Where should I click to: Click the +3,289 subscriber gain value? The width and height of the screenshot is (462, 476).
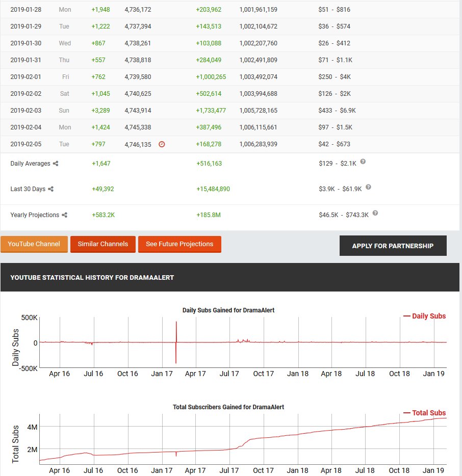pos(100,111)
